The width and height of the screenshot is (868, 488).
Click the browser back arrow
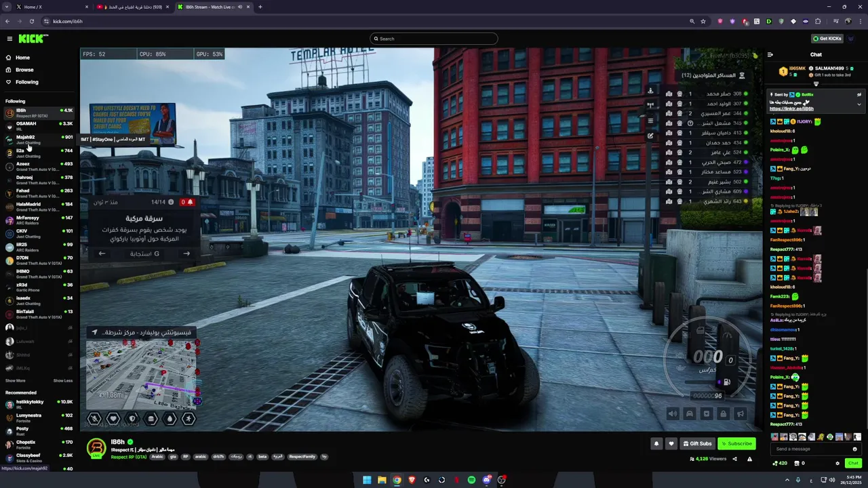point(7,21)
